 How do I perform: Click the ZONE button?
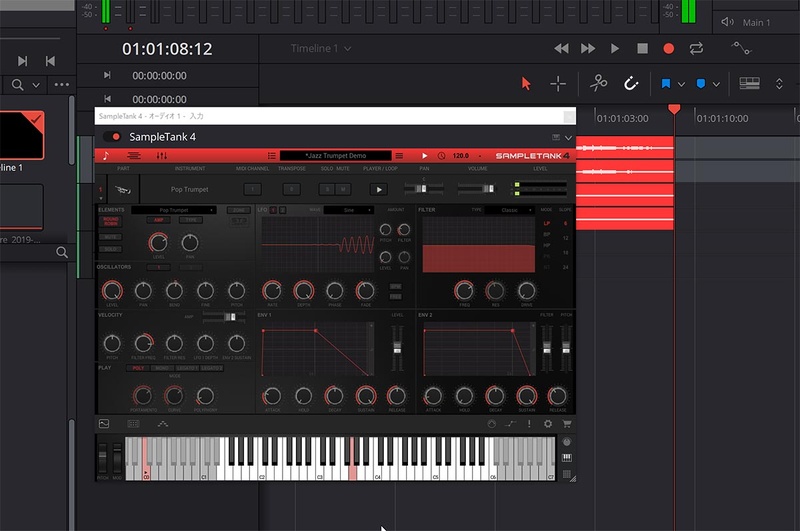[238, 210]
